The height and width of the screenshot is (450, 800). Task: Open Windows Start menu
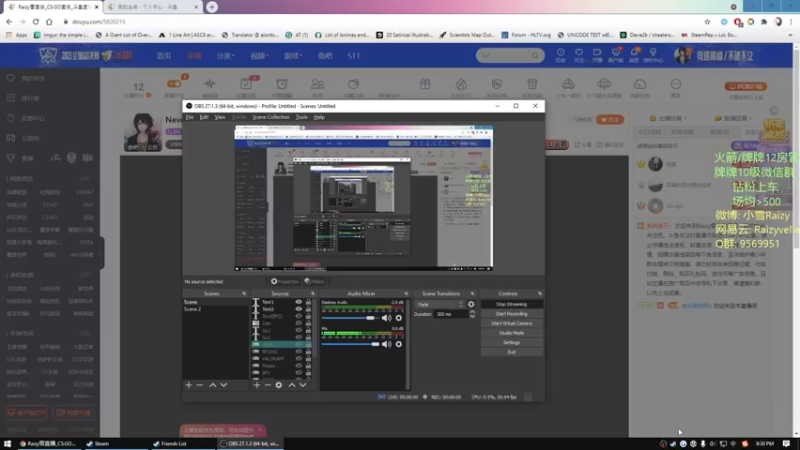pos(7,444)
